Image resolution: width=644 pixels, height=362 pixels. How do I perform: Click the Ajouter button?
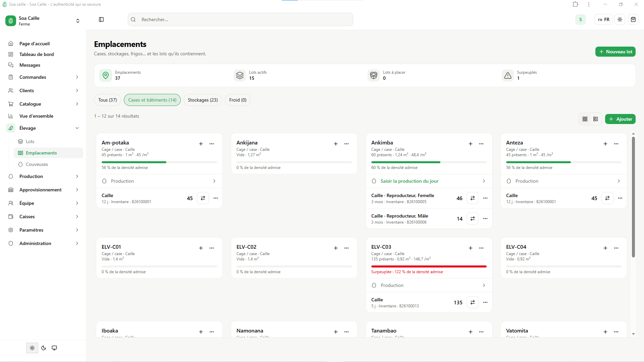(620, 119)
